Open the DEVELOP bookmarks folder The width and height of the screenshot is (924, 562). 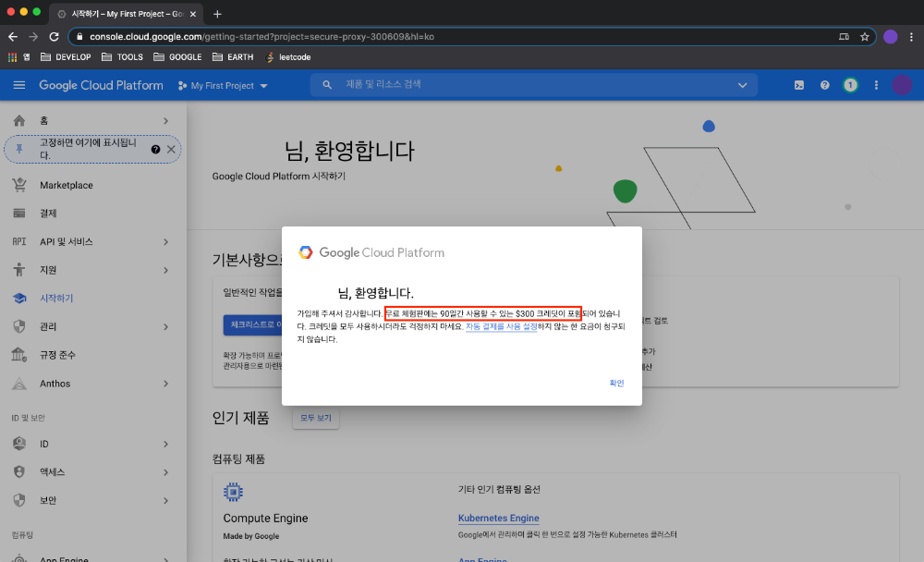click(x=66, y=57)
